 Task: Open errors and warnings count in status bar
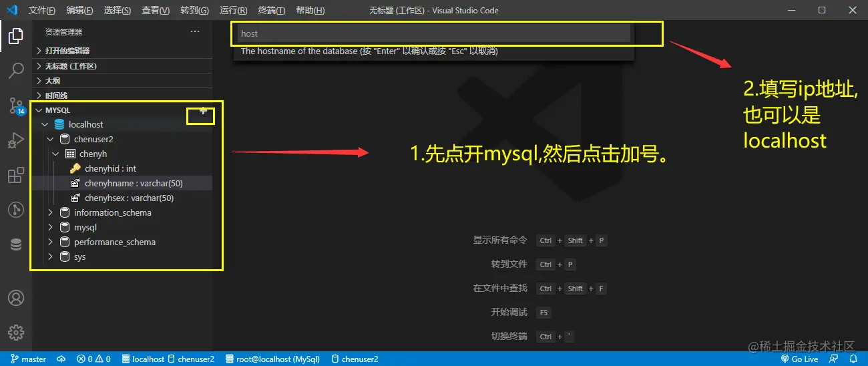(93, 359)
